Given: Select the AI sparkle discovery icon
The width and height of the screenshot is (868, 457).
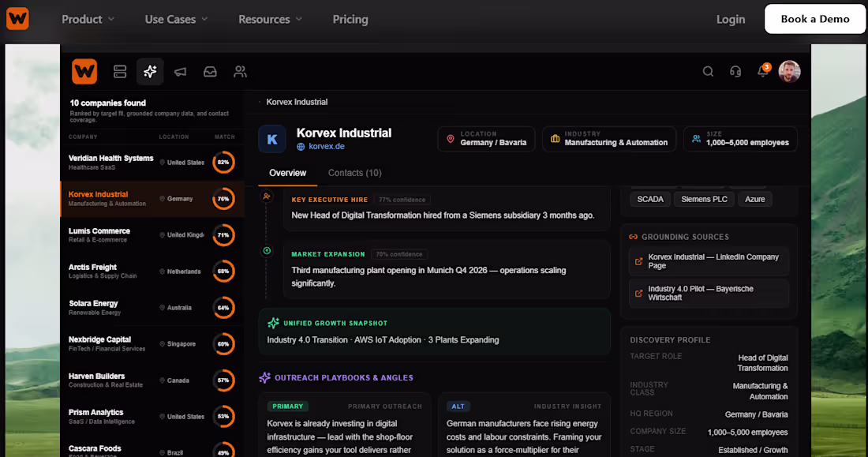Looking at the screenshot, I should [150, 72].
